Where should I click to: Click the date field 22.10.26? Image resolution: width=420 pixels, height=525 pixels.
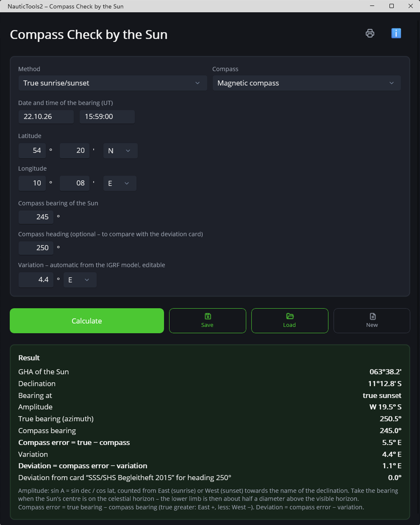46,117
